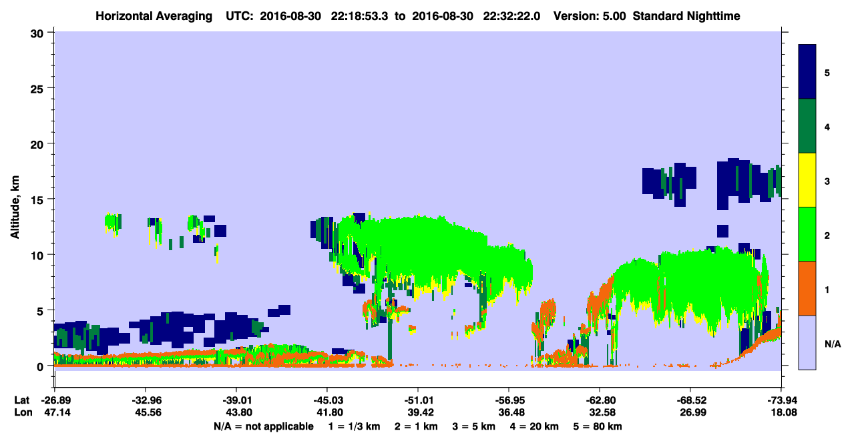Viewport: 868px width, 445px height.
Task: Click the latitude value -73.94
Action: 781,400
